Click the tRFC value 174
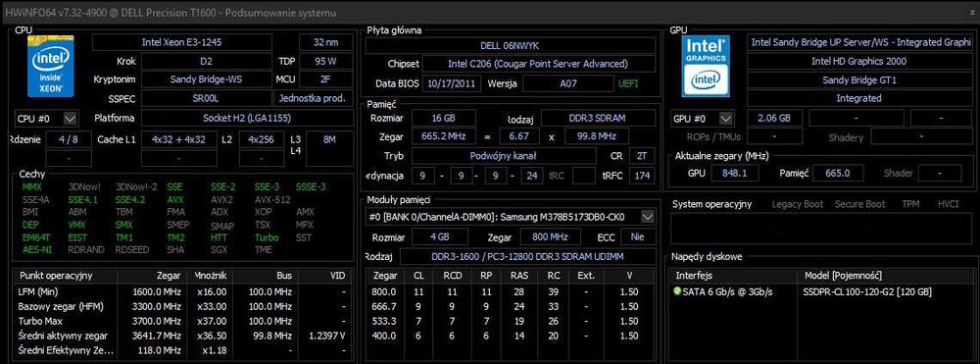 pyautogui.click(x=643, y=176)
